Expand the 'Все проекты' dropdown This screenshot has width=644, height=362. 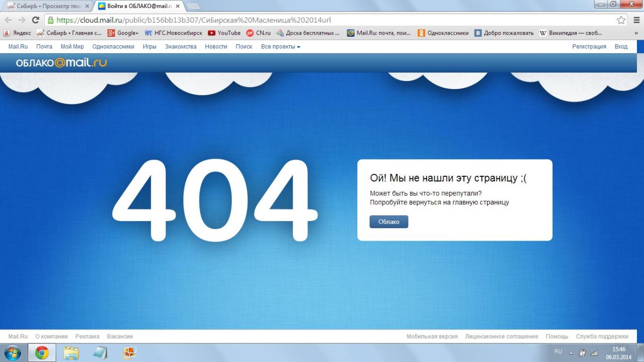(280, 47)
